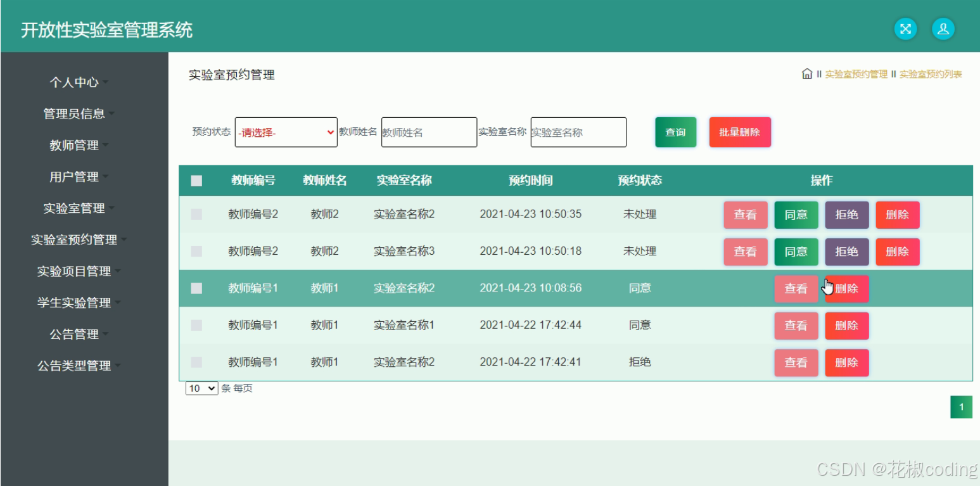The image size is (980, 486).
Task: Click the 2021-04-22 17:42:44 time cell
Action: [x=531, y=325]
